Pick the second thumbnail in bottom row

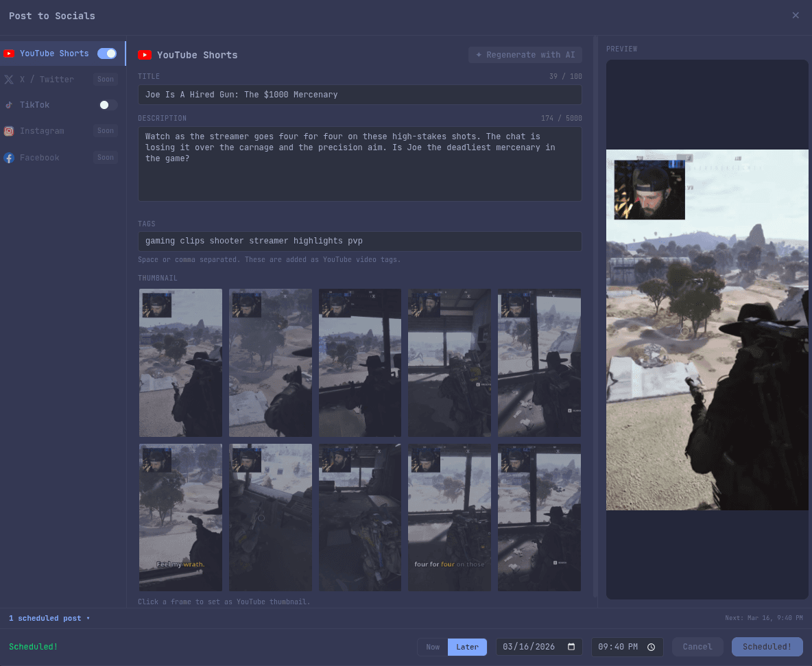point(270,517)
